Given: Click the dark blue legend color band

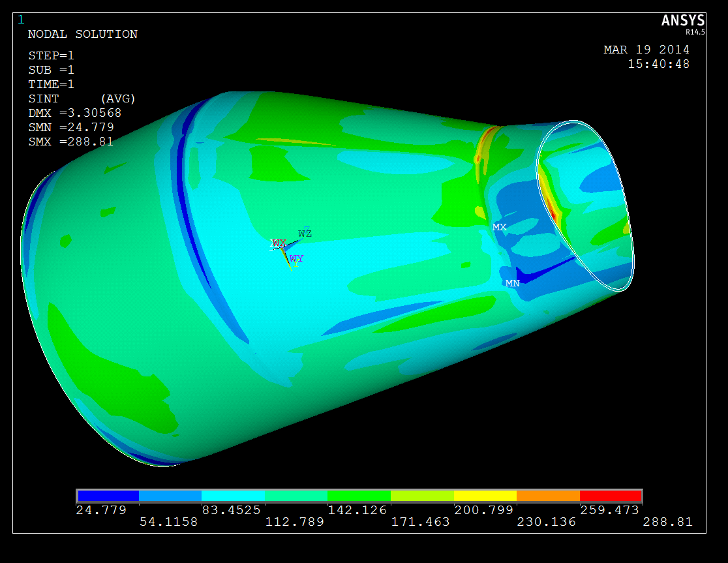Looking at the screenshot, I should tap(108, 496).
